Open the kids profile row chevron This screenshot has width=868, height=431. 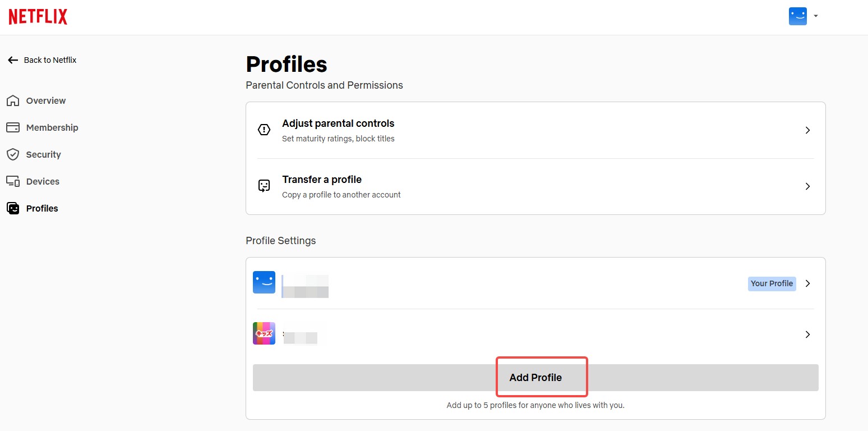(807, 334)
